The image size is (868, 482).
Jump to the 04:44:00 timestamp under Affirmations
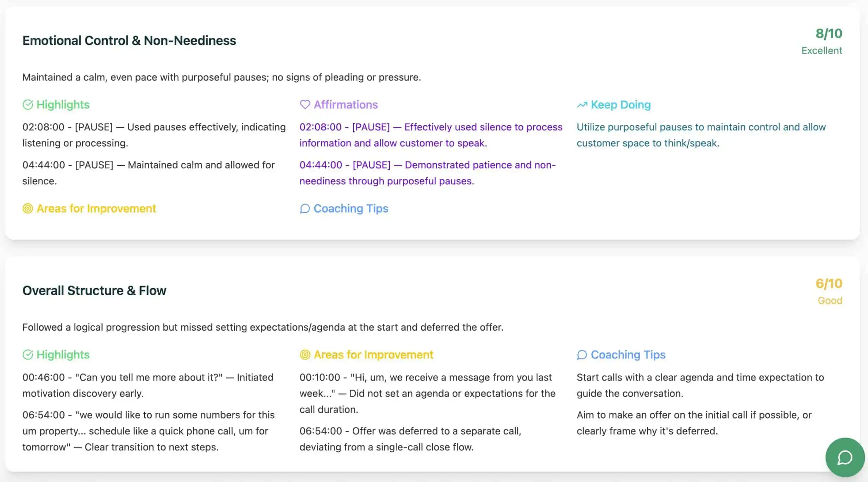321,165
